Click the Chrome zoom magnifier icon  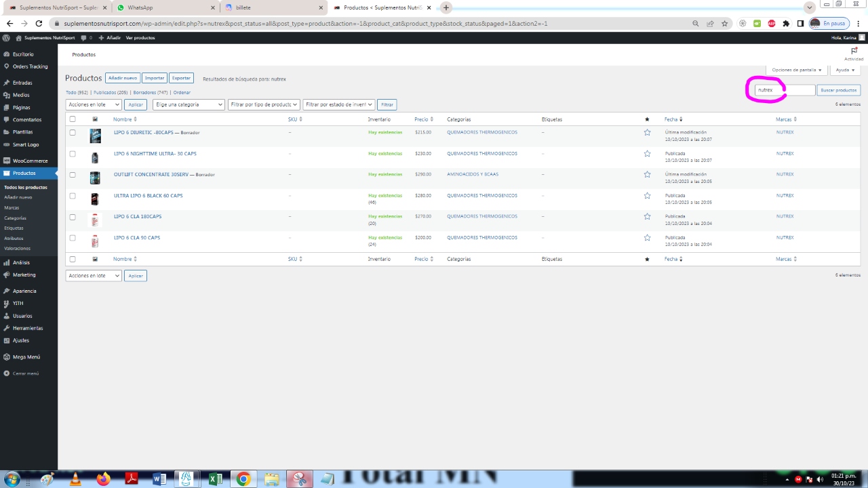pos(696,23)
